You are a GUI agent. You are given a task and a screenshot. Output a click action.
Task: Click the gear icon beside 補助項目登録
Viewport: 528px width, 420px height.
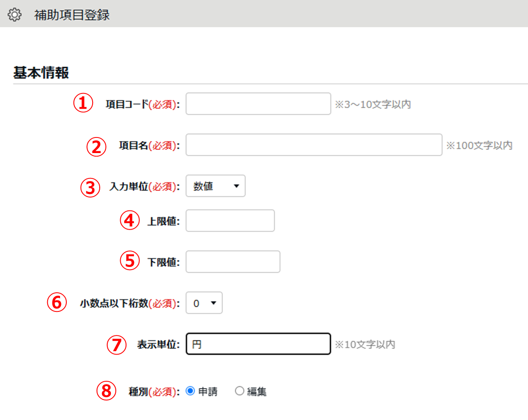(x=15, y=15)
